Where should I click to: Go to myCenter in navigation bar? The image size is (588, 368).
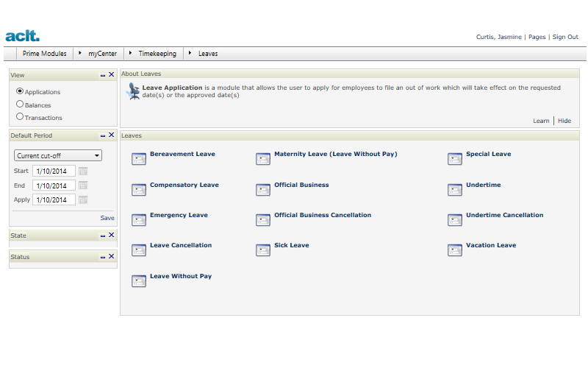pos(102,54)
